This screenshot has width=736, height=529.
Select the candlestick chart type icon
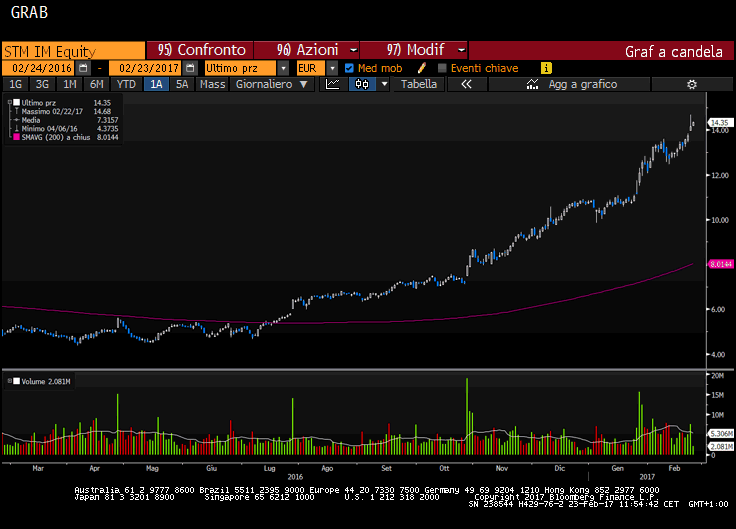pyautogui.click(x=362, y=84)
